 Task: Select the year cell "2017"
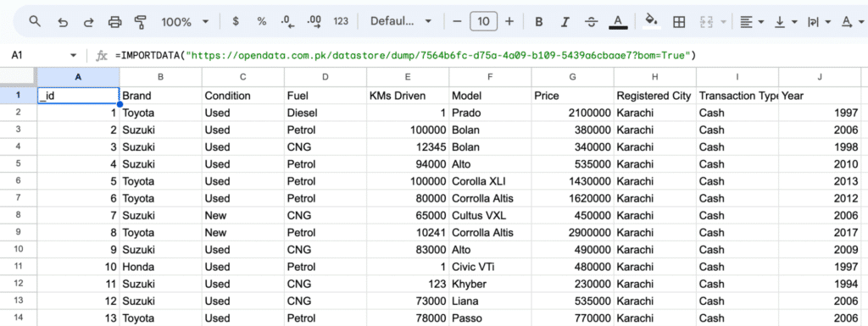coord(820,233)
